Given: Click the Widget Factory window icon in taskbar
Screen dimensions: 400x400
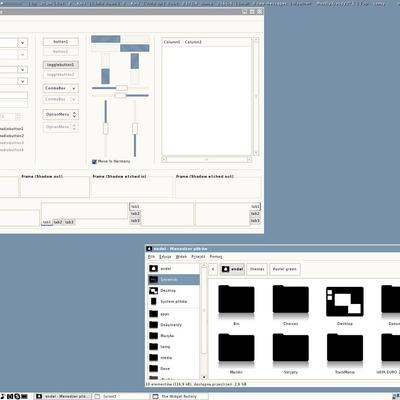Looking at the screenshot, I should click(x=155, y=396).
